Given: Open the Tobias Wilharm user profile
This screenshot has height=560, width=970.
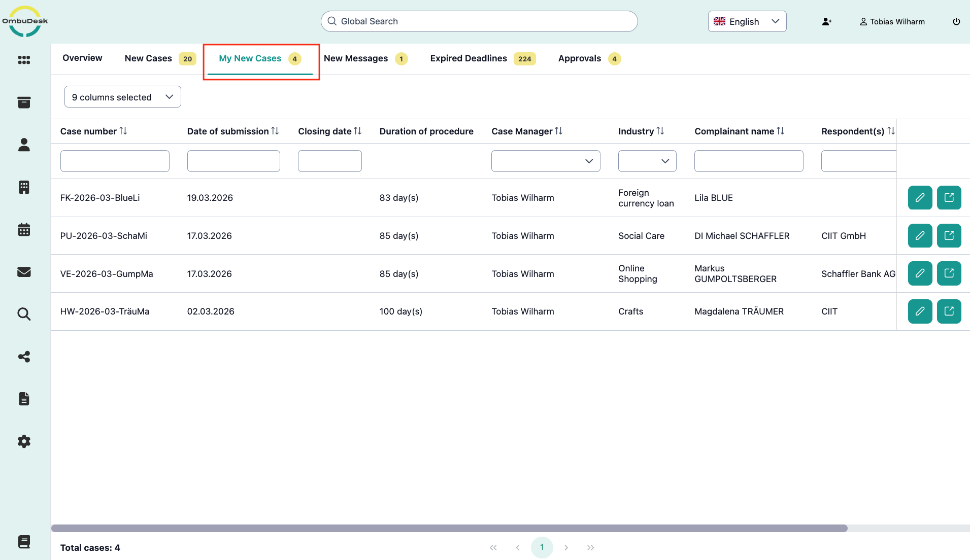Looking at the screenshot, I should tap(892, 22).
